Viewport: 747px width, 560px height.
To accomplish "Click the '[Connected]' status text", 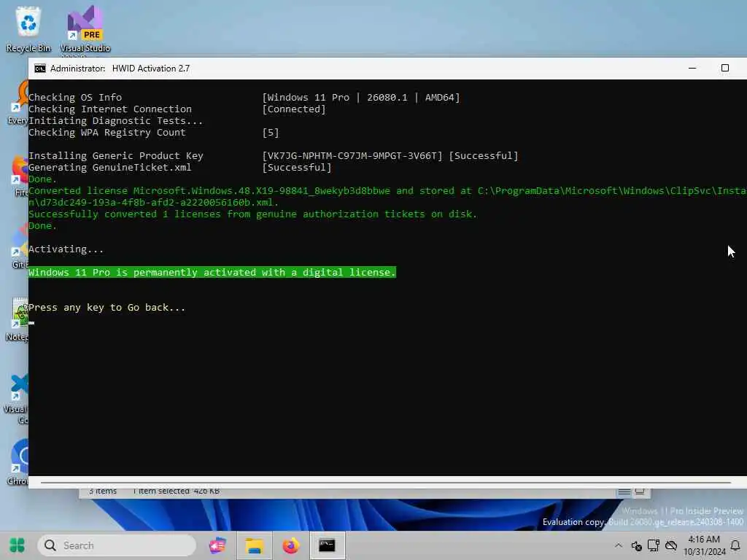I will (294, 109).
